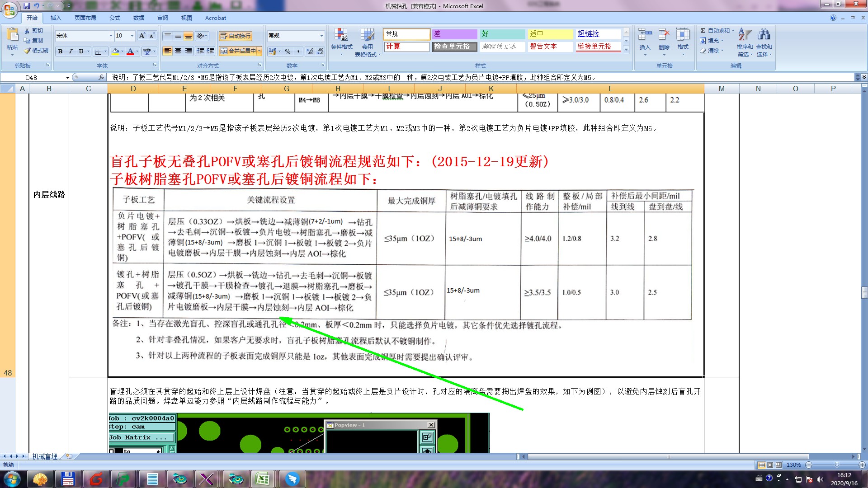Click the percent style icon
The height and width of the screenshot is (488, 868).
[x=288, y=52]
